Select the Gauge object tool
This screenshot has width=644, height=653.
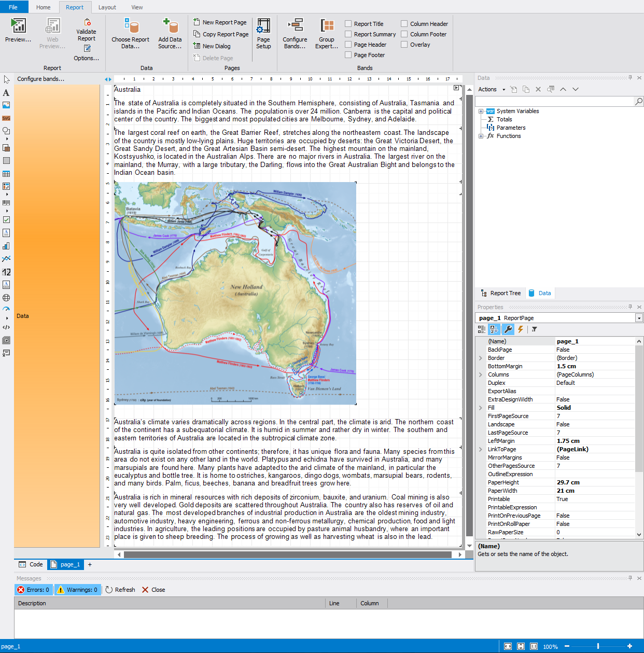(6, 310)
